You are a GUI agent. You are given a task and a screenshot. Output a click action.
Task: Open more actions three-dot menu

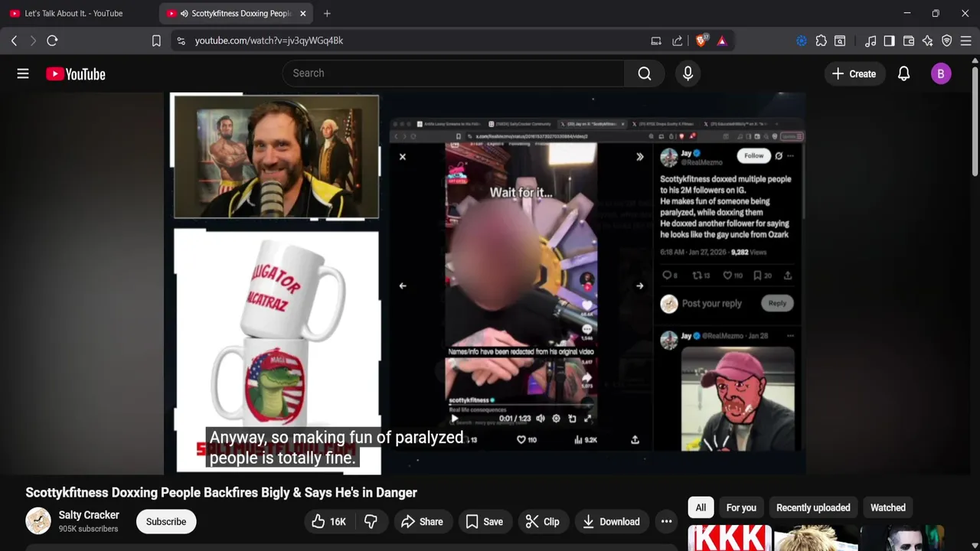click(666, 522)
